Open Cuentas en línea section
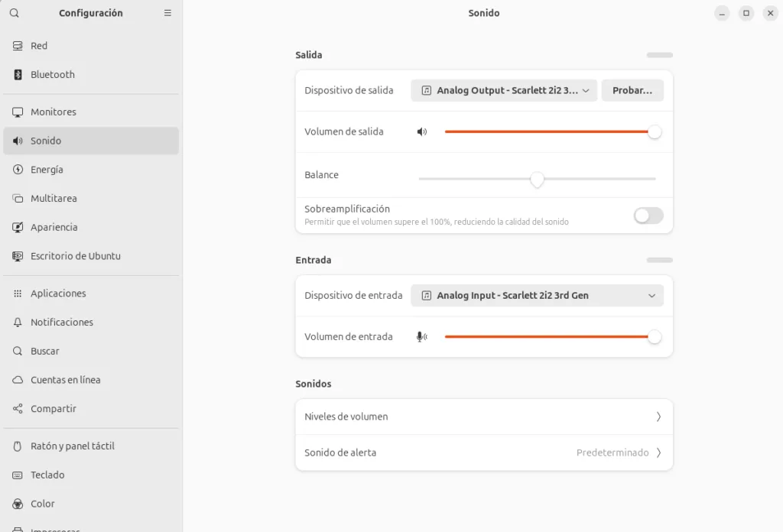 pos(65,380)
